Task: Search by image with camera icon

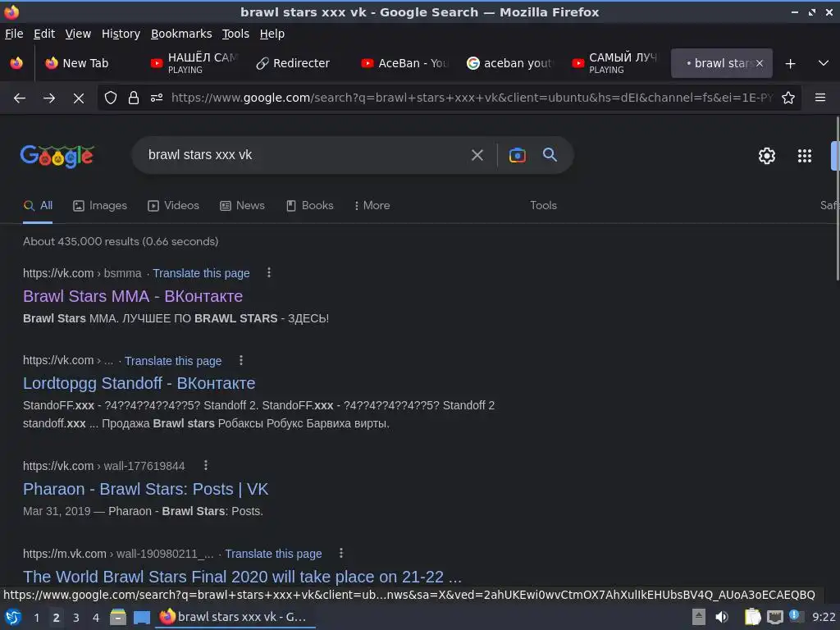Action: coord(517,155)
